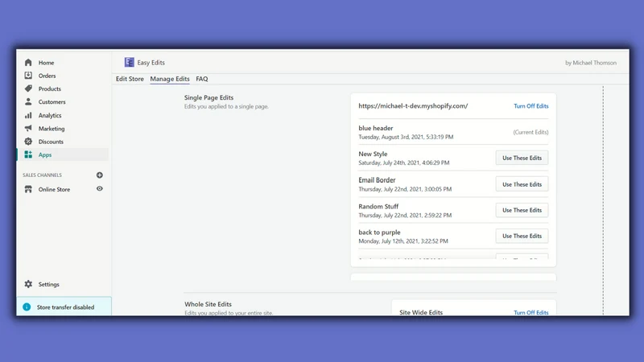Click the Products tag icon
The image size is (644, 362).
point(28,88)
